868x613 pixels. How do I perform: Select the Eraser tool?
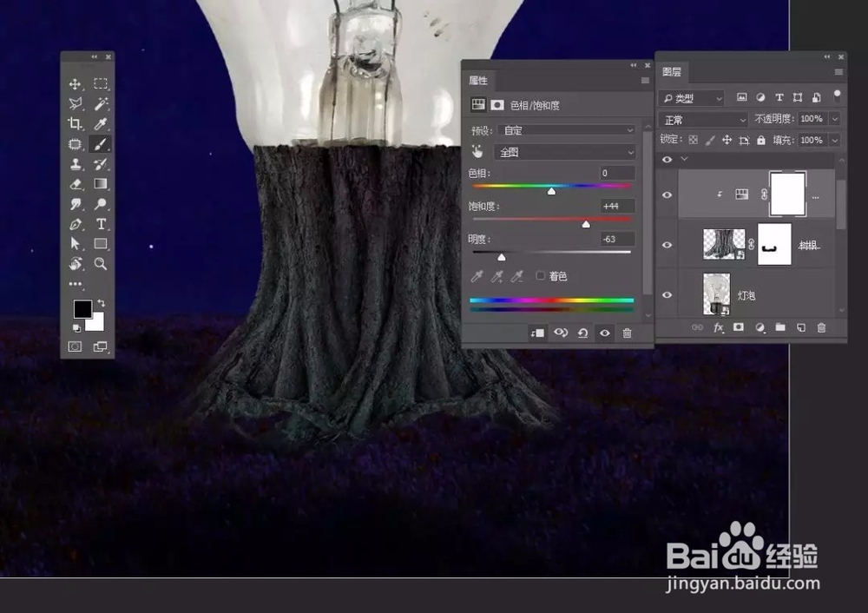76,184
